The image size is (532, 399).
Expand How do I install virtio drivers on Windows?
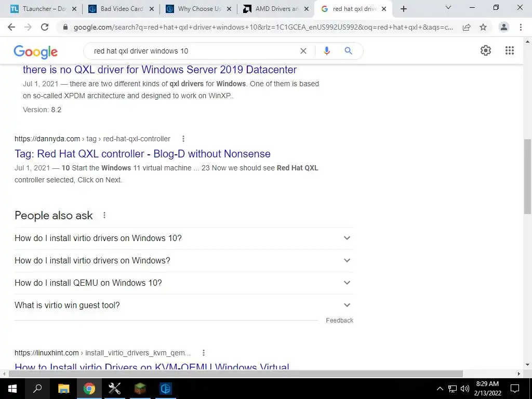pyautogui.click(x=184, y=261)
